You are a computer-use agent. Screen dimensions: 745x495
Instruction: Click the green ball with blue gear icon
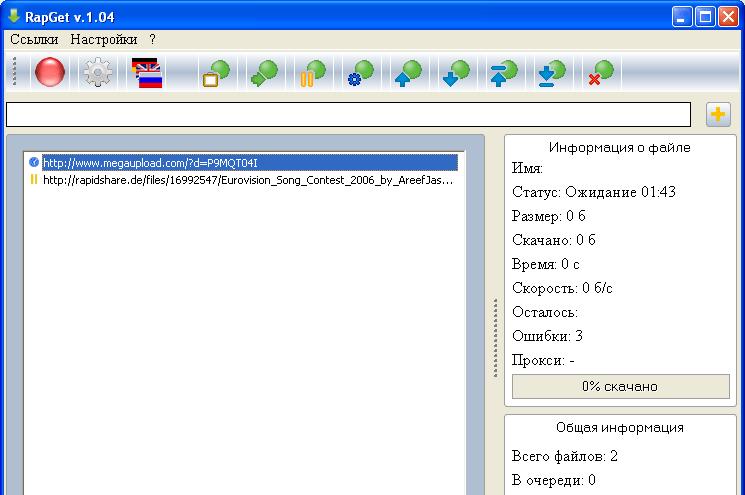point(361,73)
